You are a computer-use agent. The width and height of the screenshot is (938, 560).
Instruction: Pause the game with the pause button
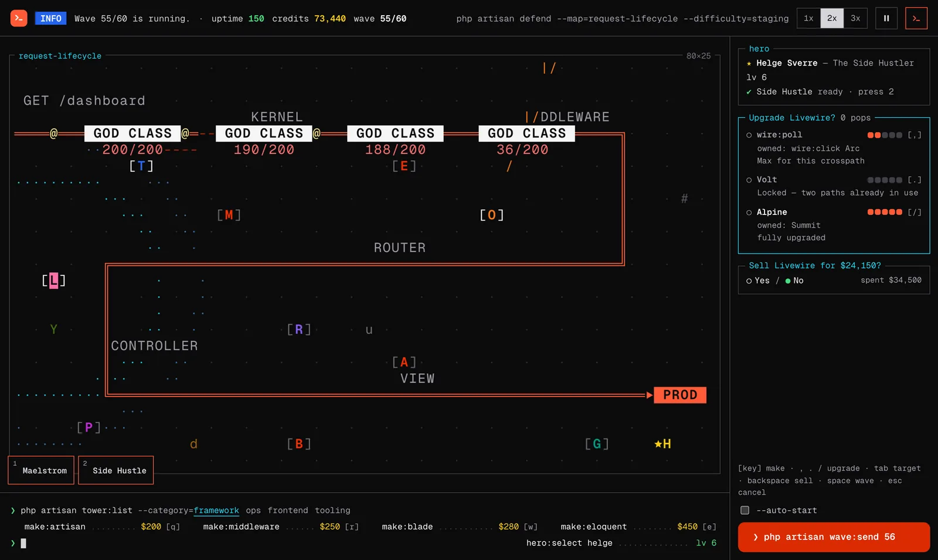pos(886,18)
